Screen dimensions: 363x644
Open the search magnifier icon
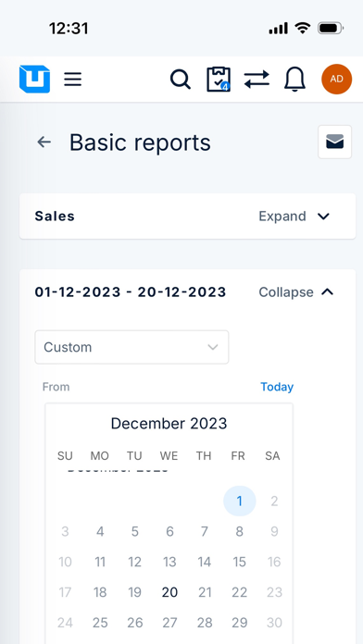pyautogui.click(x=180, y=80)
